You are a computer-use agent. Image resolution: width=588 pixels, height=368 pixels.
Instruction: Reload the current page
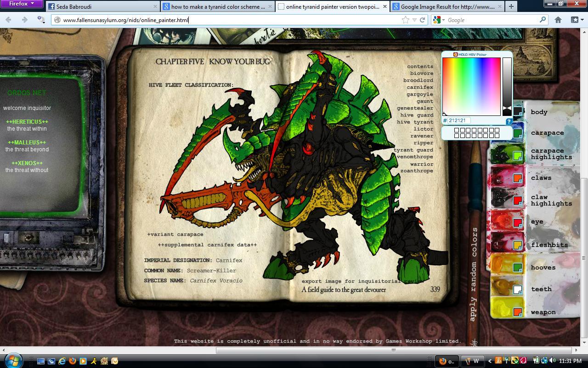coord(422,20)
